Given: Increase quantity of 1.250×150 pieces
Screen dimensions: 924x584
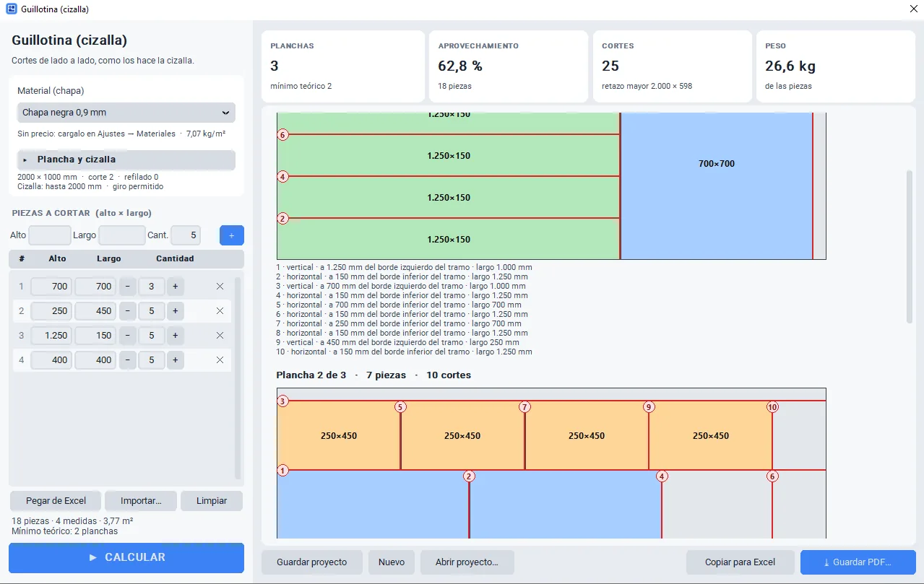Looking at the screenshot, I should (175, 336).
